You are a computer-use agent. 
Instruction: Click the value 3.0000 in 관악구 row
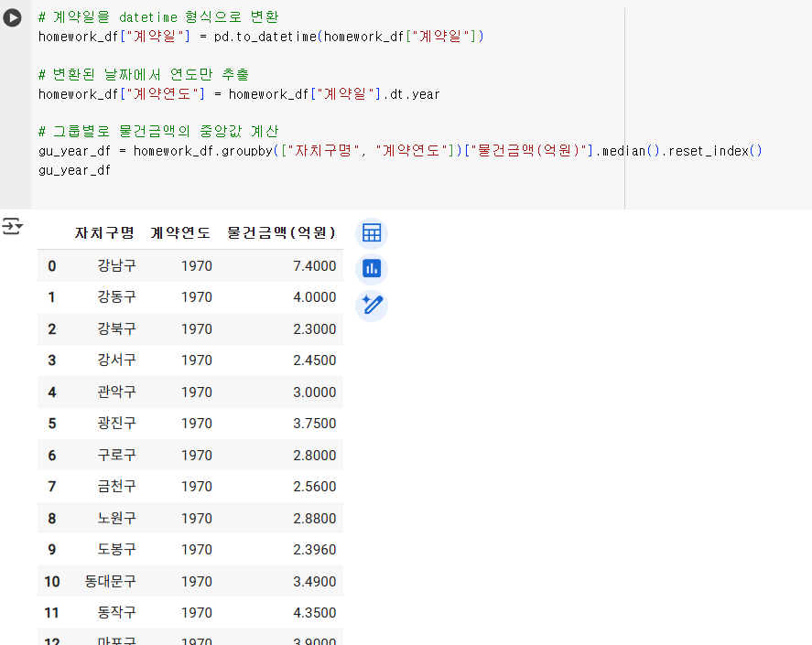314,392
